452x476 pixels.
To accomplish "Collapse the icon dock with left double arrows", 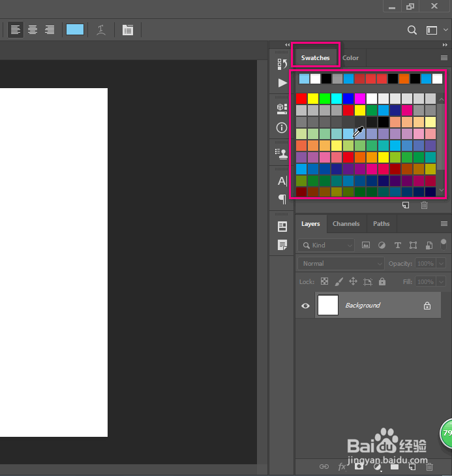I will coord(288,45).
